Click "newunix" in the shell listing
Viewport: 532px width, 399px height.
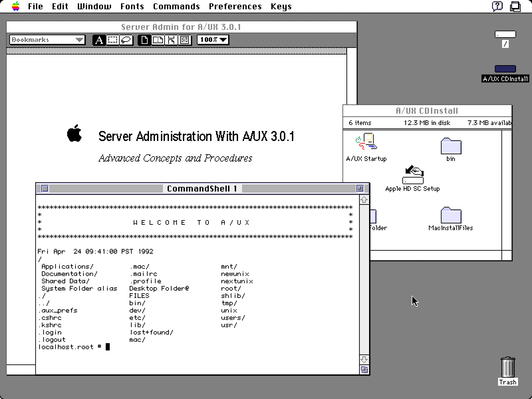235,274
